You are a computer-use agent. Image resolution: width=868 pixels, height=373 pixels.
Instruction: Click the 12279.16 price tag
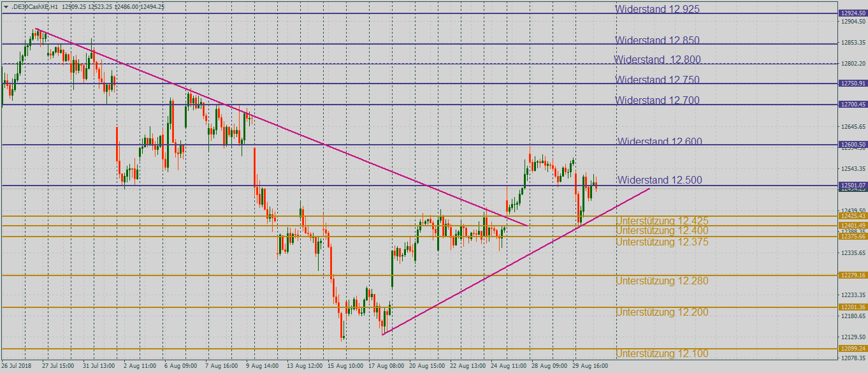click(853, 275)
